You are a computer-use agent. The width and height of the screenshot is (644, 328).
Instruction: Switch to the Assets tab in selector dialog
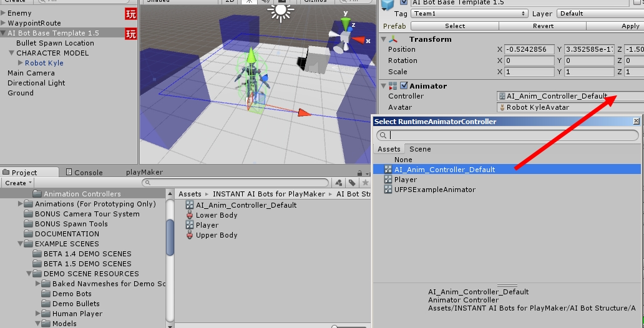(x=389, y=149)
